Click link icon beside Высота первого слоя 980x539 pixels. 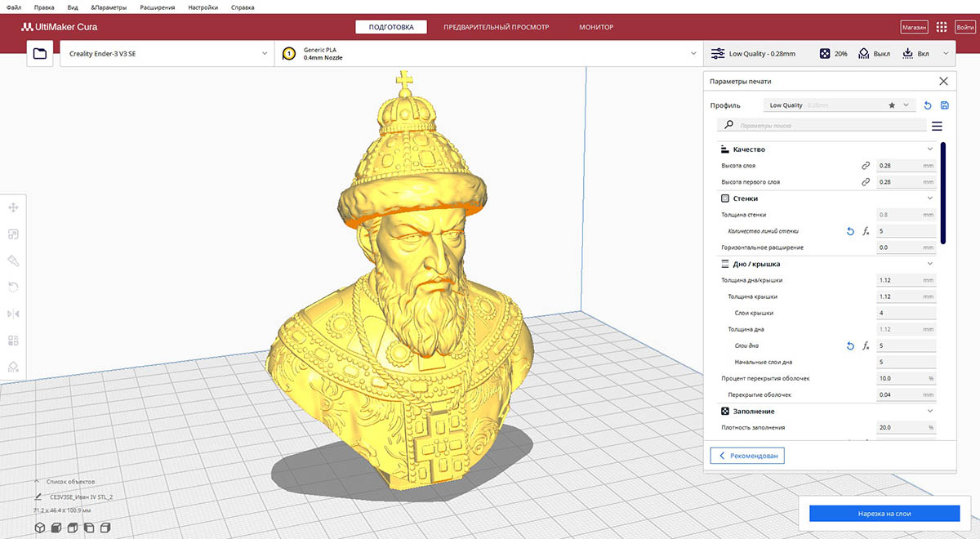tap(865, 182)
